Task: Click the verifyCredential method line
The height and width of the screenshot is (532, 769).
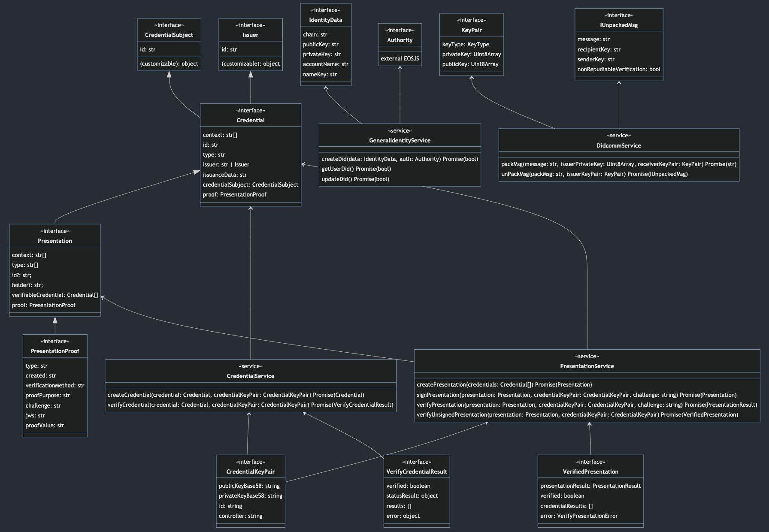Action: click(251, 405)
